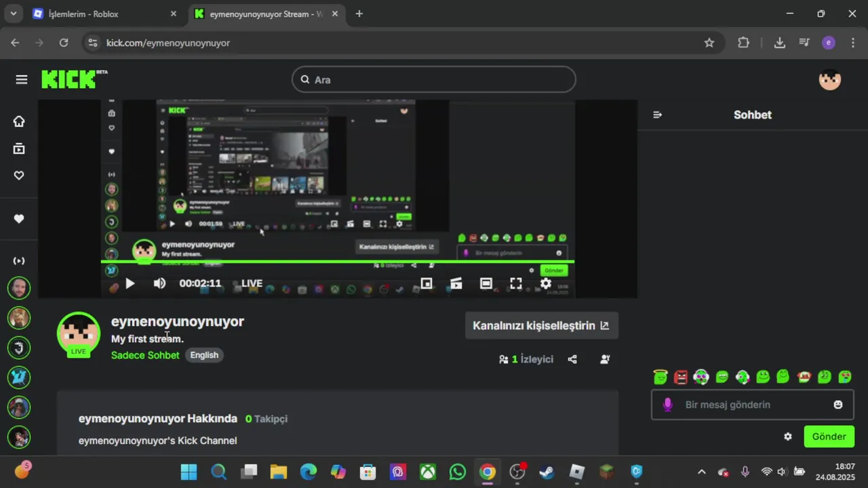Click the 1 İzleyici viewer count

click(x=526, y=359)
